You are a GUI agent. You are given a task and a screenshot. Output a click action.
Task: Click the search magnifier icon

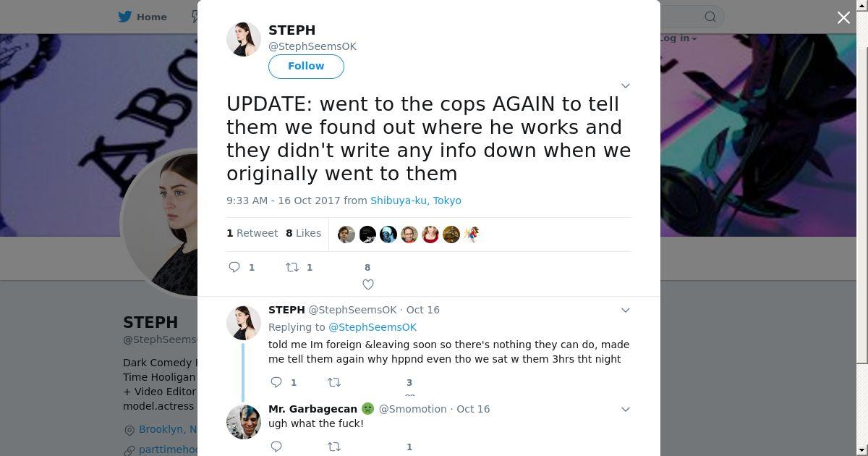[x=710, y=17]
